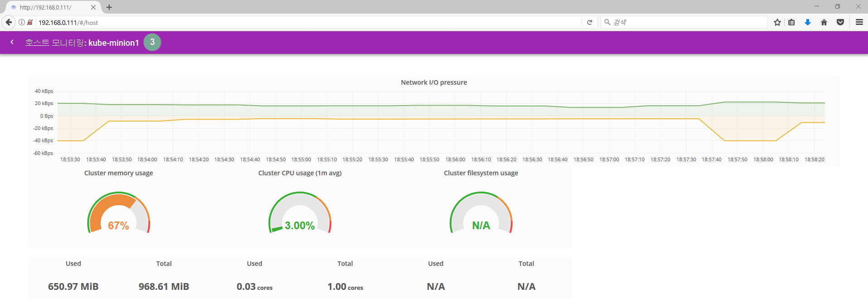Open the site information (i) icon
868x308 pixels.
click(x=22, y=22)
